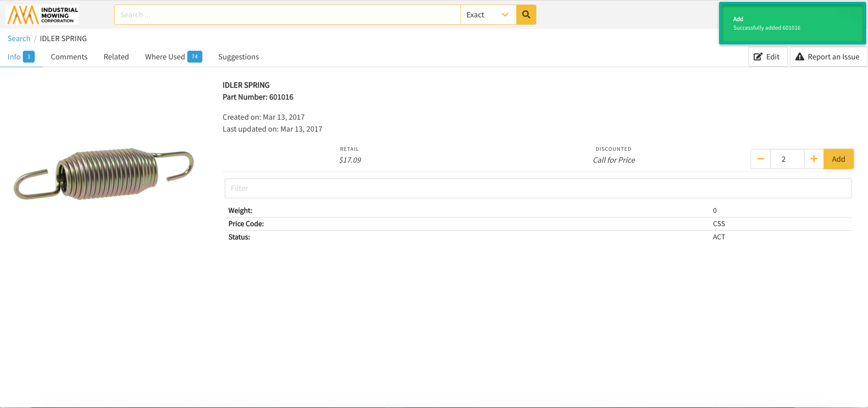Click the Where Used 74 count badge
The image size is (868, 408).
pyautogui.click(x=195, y=57)
